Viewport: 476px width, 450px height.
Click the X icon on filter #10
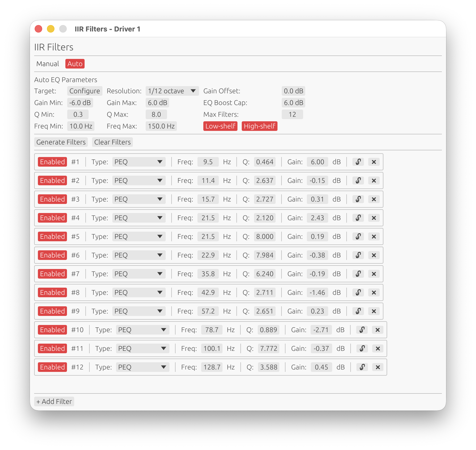pos(378,330)
